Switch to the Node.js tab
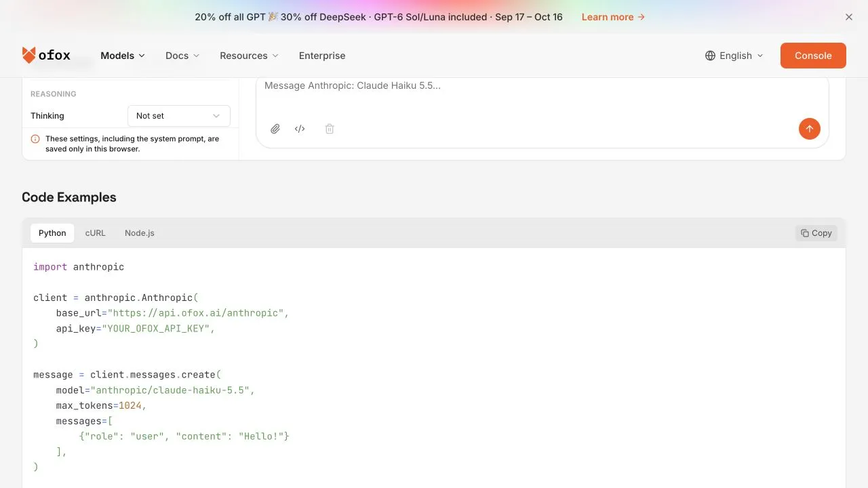868x488 pixels. pos(140,233)
